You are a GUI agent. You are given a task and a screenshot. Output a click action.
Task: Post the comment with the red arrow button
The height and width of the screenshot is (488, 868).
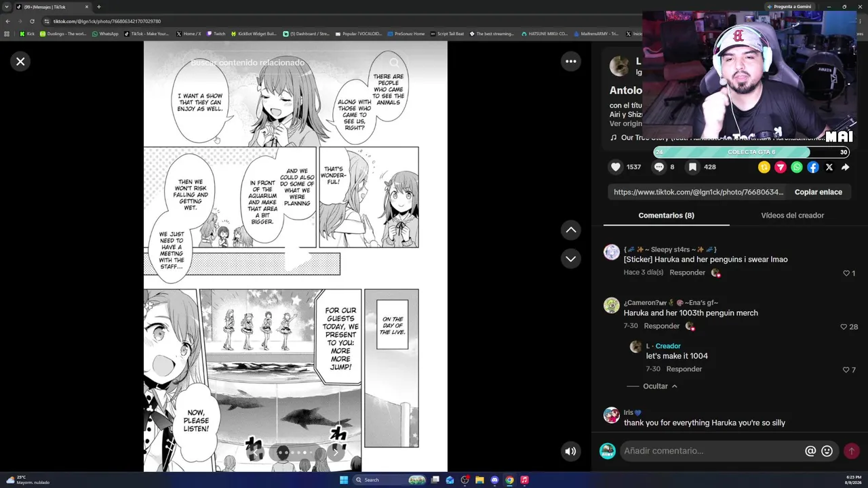click(851, 451)
